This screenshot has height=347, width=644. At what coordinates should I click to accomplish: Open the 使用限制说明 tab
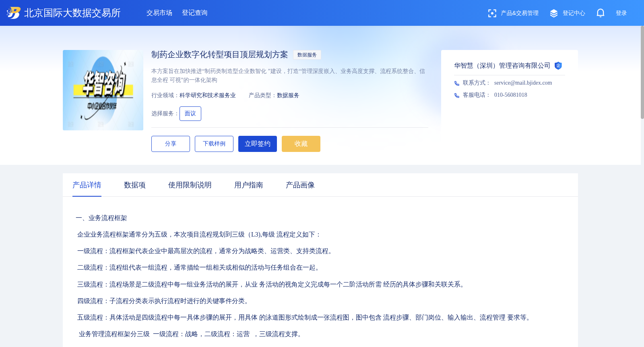[190, 185]
